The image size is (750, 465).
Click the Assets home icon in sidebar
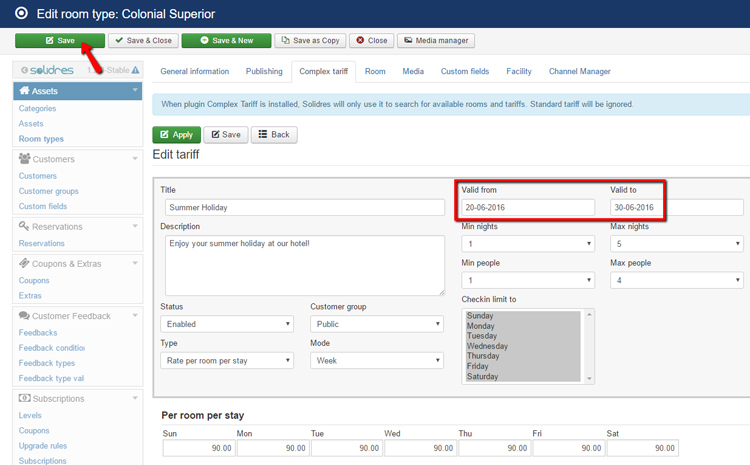tap(24, 90)
